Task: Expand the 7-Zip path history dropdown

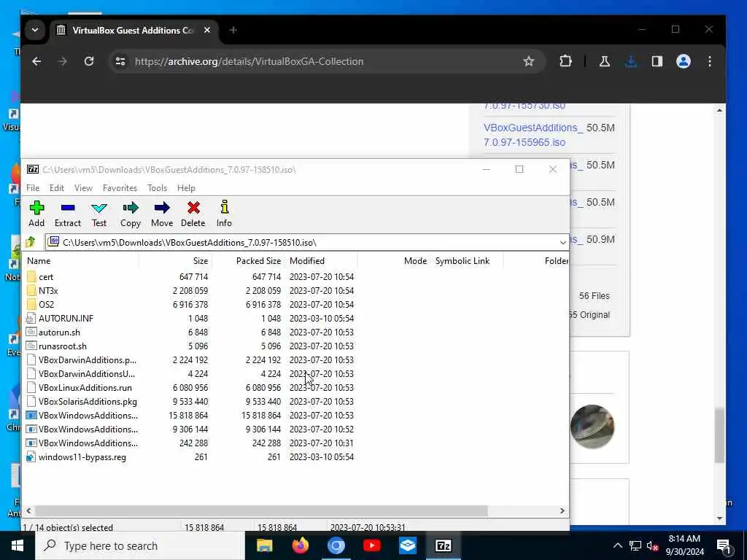Action: [562, 242]
